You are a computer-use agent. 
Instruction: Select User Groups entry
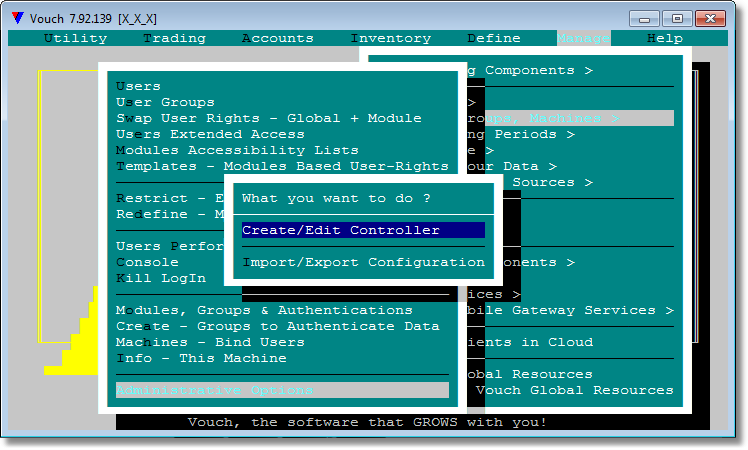pos(165,102)
